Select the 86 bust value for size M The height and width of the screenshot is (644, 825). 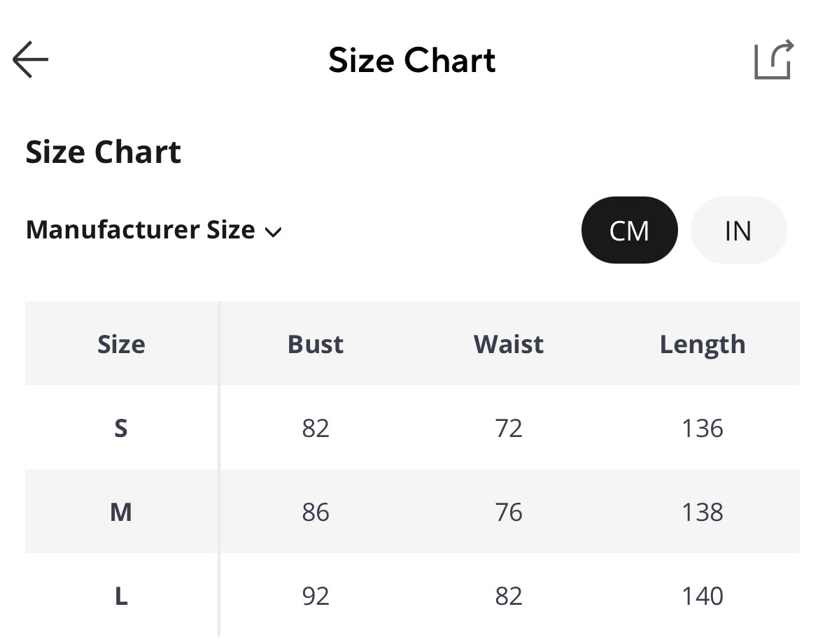pos(315,511)
